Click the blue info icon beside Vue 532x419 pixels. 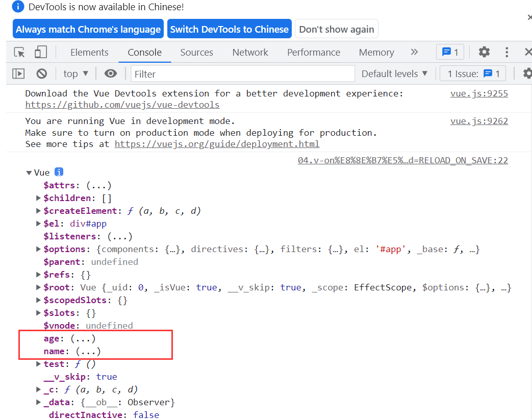59,172
